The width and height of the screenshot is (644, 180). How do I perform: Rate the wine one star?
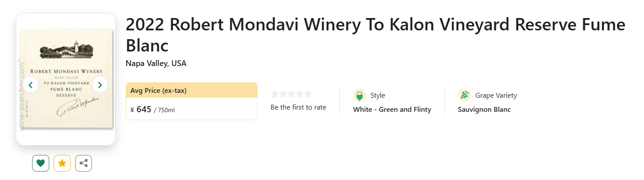tap(275, 94)
